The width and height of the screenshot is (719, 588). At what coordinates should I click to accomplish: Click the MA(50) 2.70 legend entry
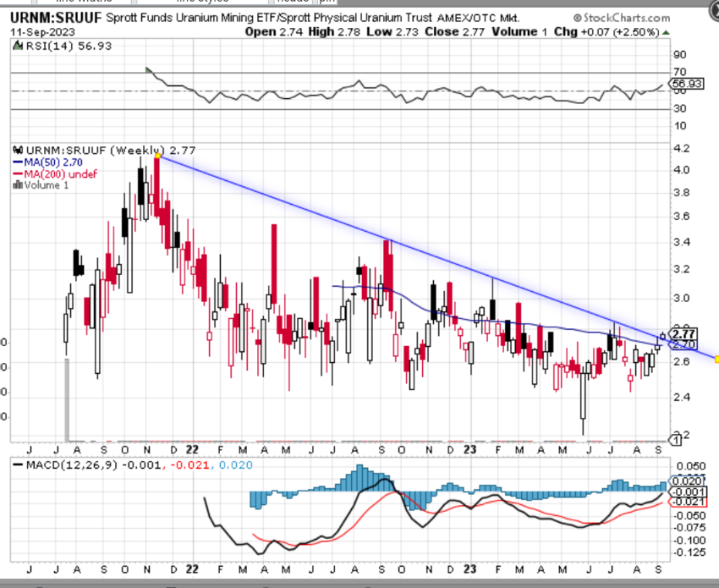(x=53, y=162)
